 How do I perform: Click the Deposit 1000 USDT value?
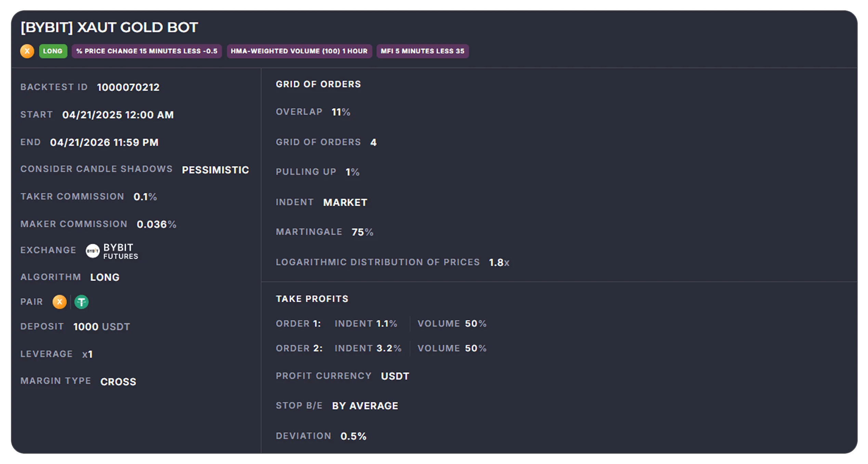(x=102, y=327)
